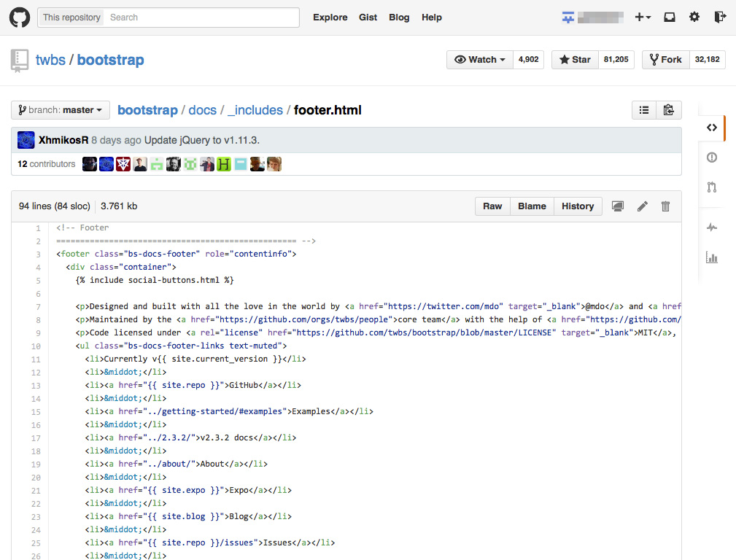The image size is (736, 560).
Task: Delete this file using trash icon
Action: tap(665, 206)
